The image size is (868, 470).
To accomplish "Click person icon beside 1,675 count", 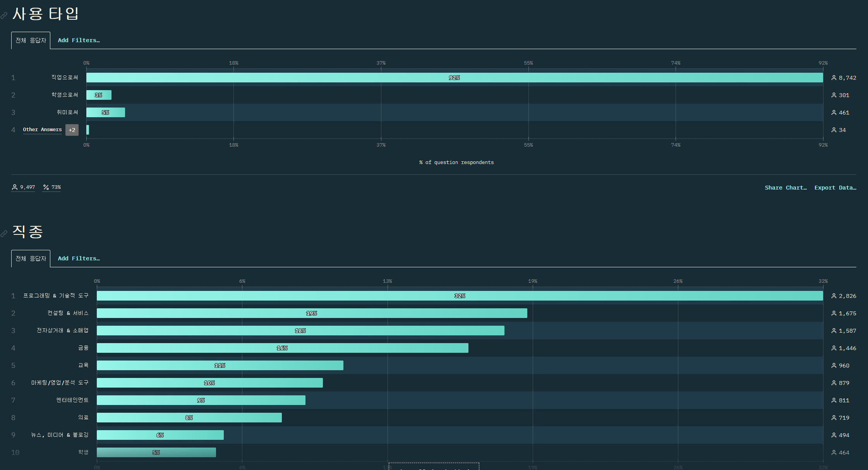I will click(x=834, y=313).
